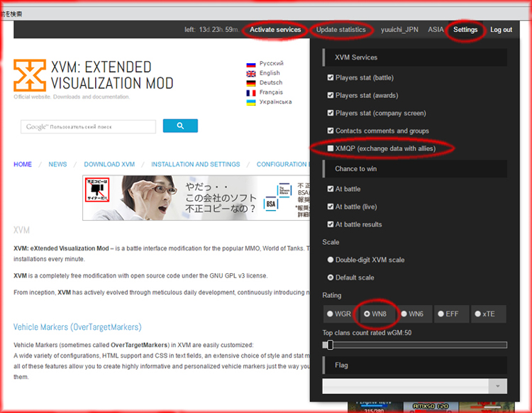Select the British flag icon
Image resolution: width=532 pixels, height=413 pixels.
(251, 73)
